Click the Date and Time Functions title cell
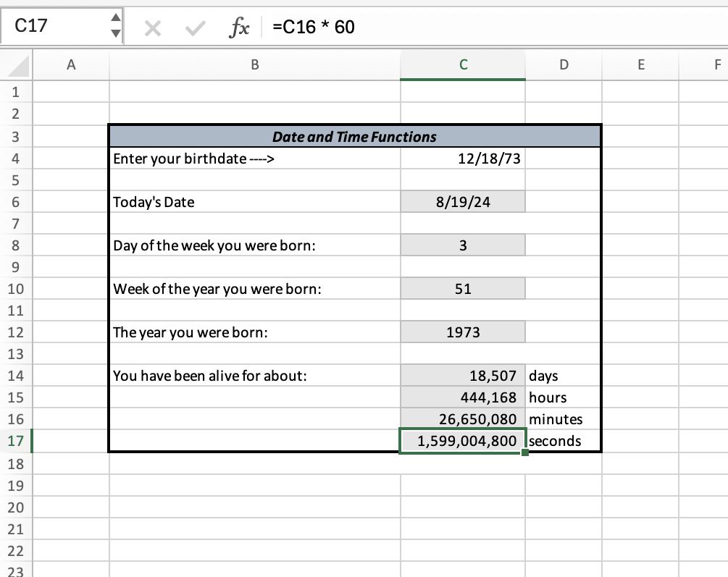728x577 pixels. pos(354,136)
